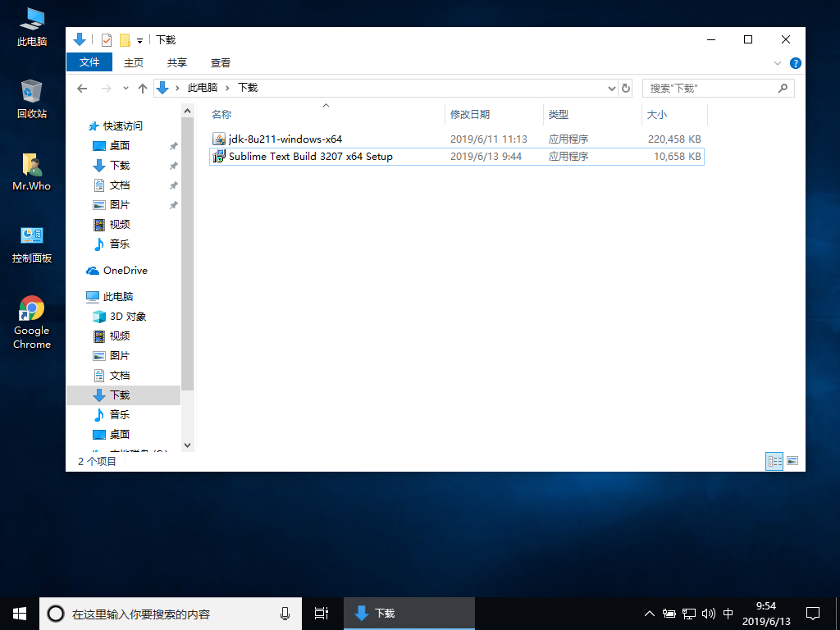Image resolution: width=840 pixels, height=630 pixels.
Task: Toggle the 中 input method indicator
Action: click(728, 614)
